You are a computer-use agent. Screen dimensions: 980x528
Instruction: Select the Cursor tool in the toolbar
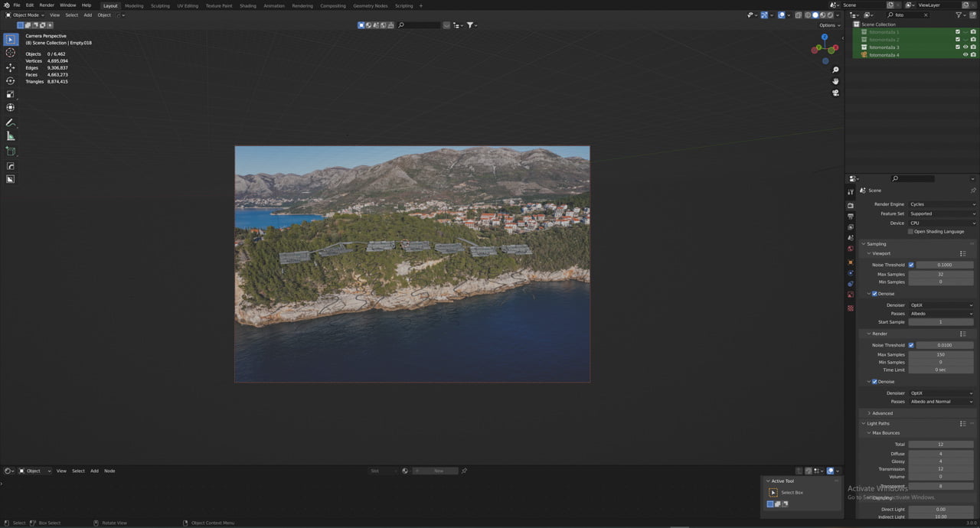(x=11, y=53)
